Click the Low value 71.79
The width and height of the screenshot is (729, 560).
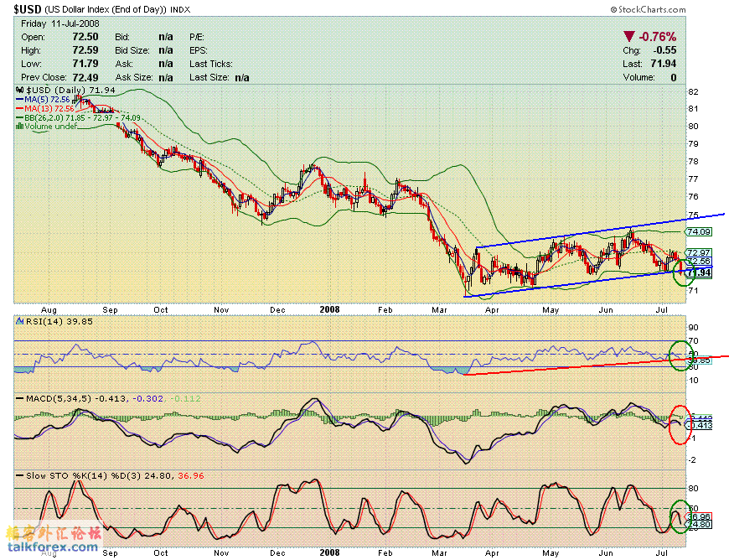click(85, 64)
